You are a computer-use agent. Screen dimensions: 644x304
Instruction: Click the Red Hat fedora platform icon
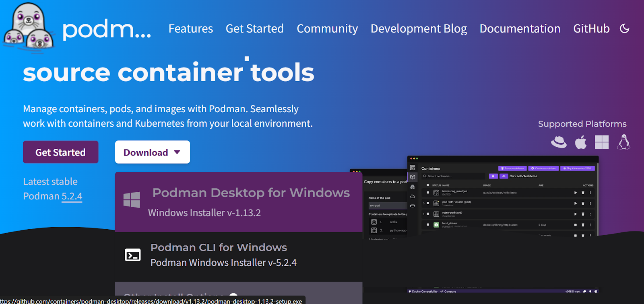tap(559, 142)
